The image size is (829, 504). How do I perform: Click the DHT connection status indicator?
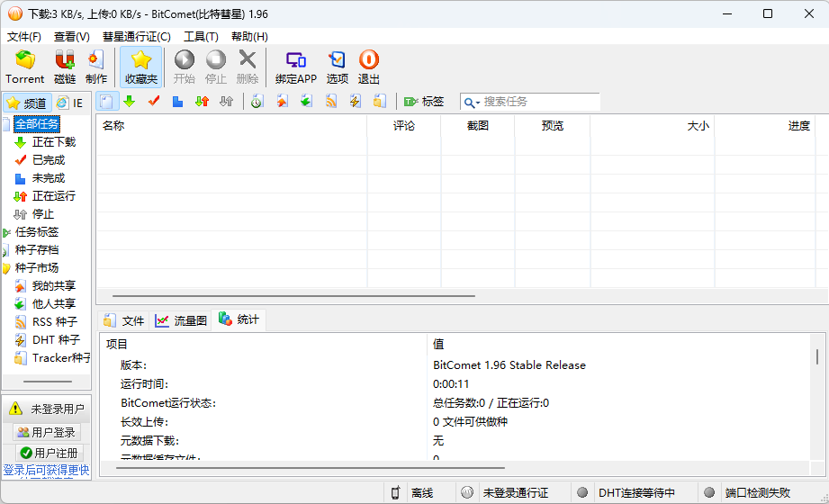coord(582,492)
